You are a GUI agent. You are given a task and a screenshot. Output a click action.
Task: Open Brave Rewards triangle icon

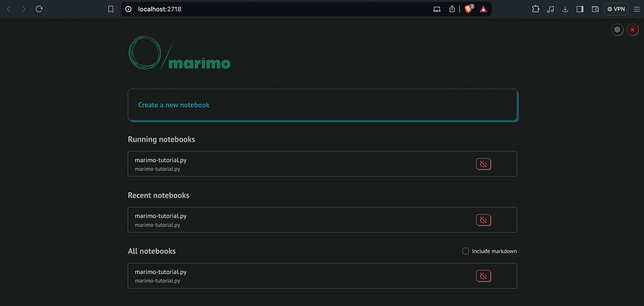483,9
